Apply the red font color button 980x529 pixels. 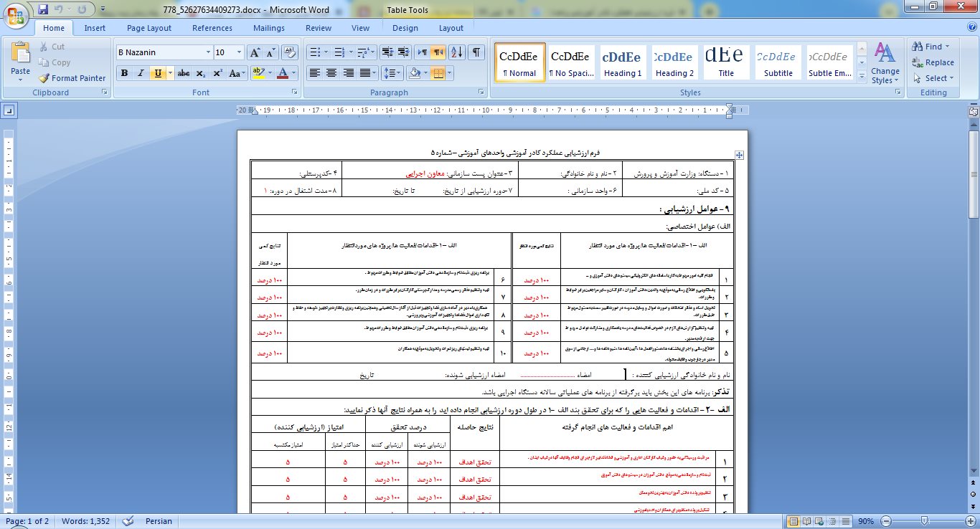(283, 73)
